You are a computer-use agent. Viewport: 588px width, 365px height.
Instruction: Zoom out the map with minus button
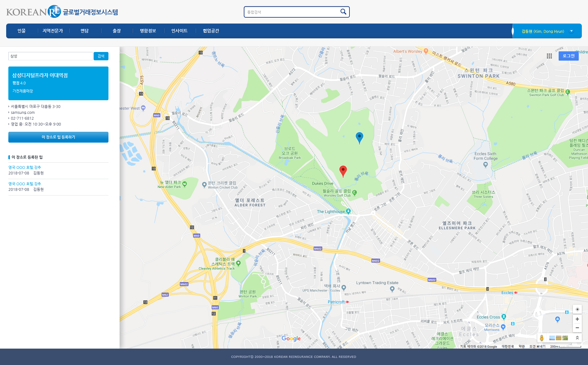tap(577, 328)
